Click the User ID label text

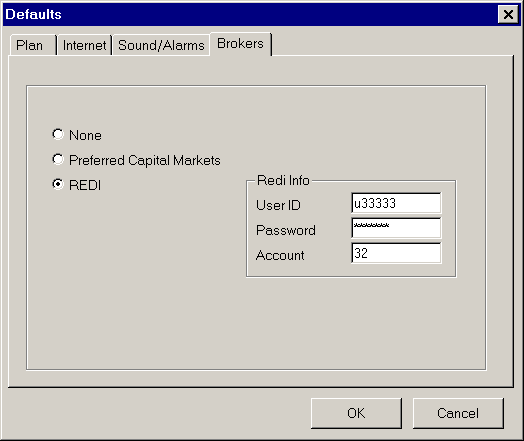point(278,205)
